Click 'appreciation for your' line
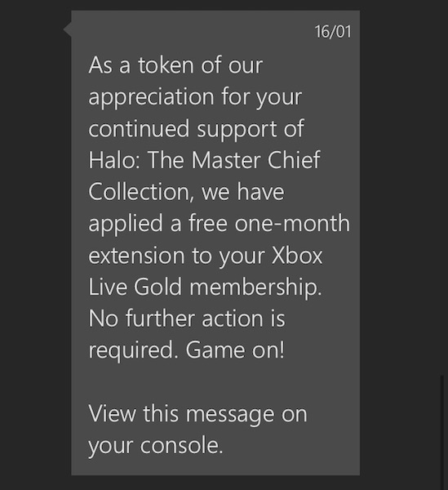 [x=195, y=97]
